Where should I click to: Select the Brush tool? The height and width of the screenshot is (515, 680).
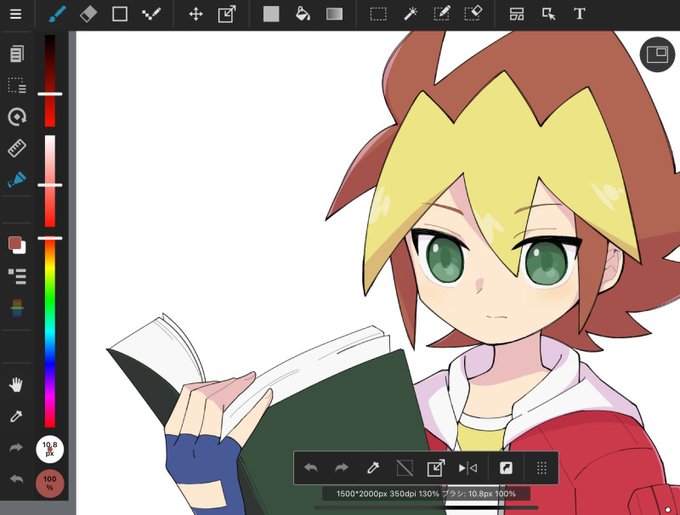(57, 14)
